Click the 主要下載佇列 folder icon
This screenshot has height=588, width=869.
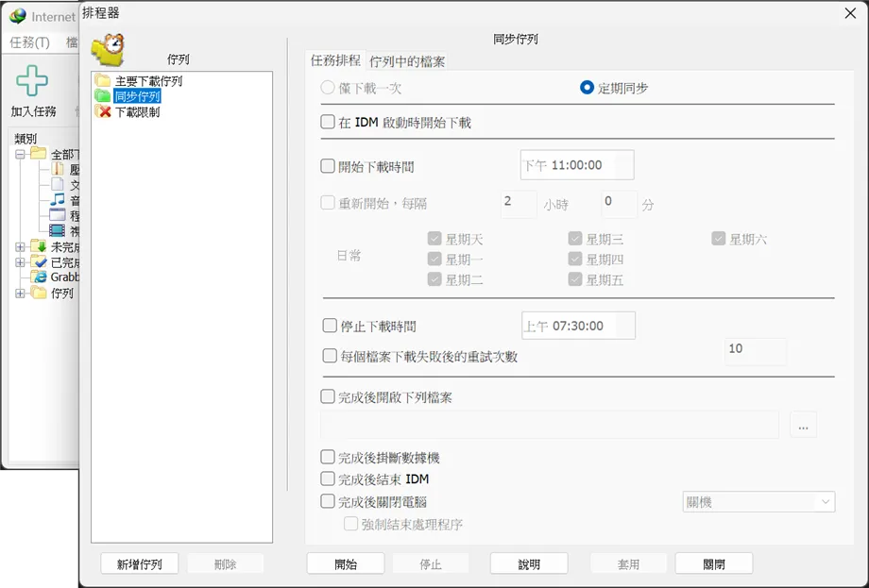coord(103,80)
